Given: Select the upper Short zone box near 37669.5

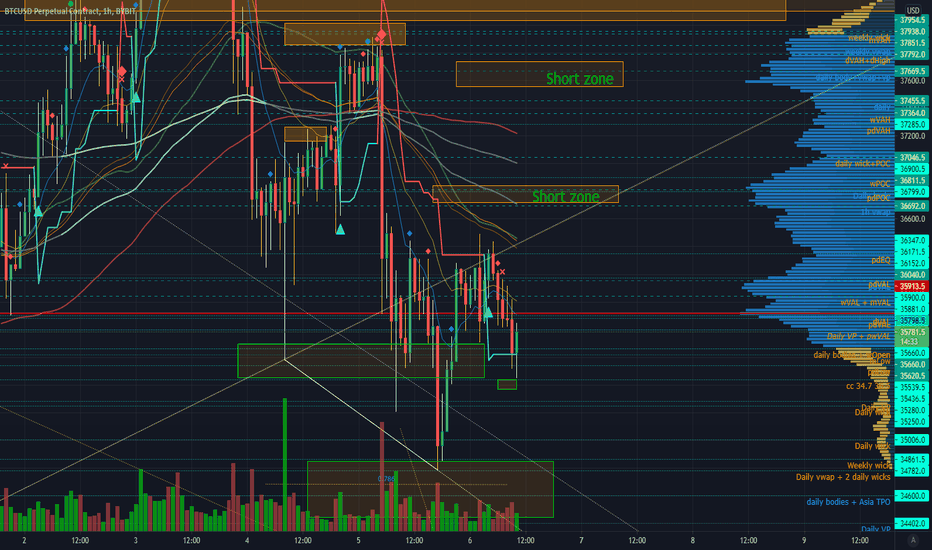Looking at the screenshot, I should 540,74.
